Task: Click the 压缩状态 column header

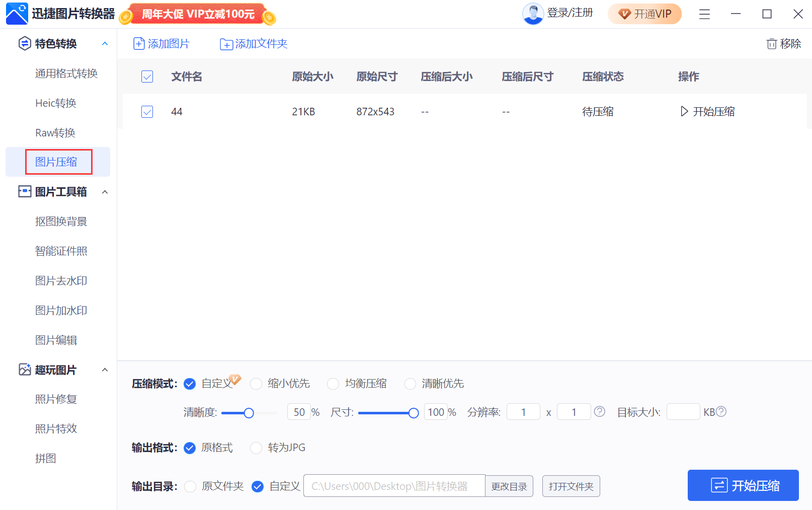Action: coord(603,77)
